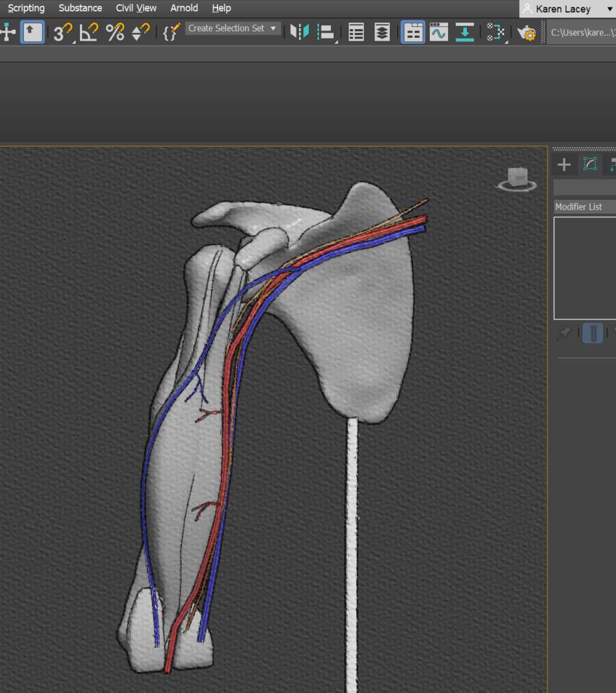Toggle the Scene Explorer
The width and height of the screenshot is (616, 693).
point(356,32)
